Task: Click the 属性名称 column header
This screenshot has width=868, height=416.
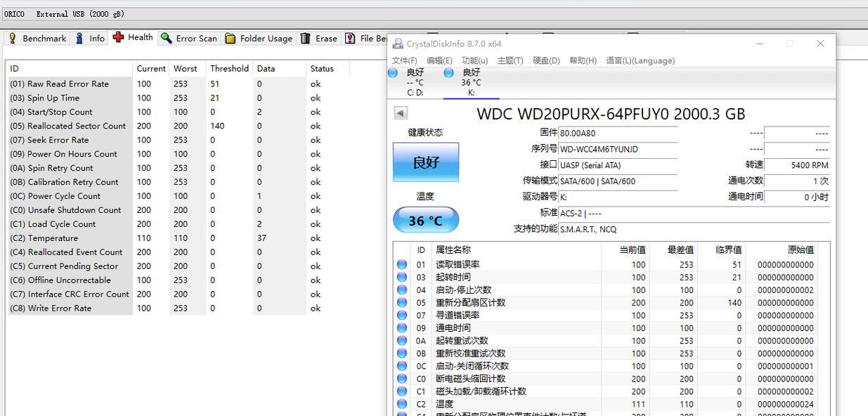Action: pyautogui.click(x=516, y=249)
